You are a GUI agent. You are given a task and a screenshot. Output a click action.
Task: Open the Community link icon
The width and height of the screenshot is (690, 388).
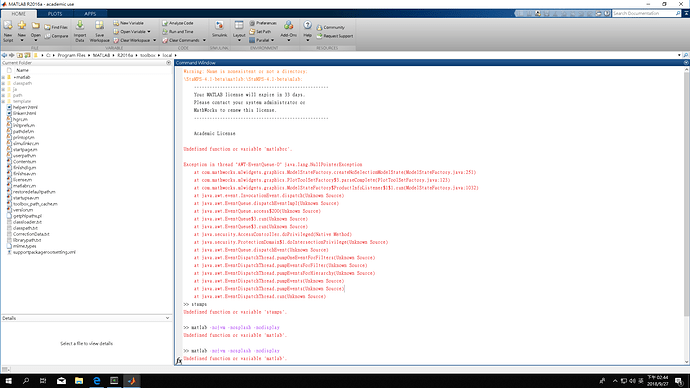pos(319,27)
